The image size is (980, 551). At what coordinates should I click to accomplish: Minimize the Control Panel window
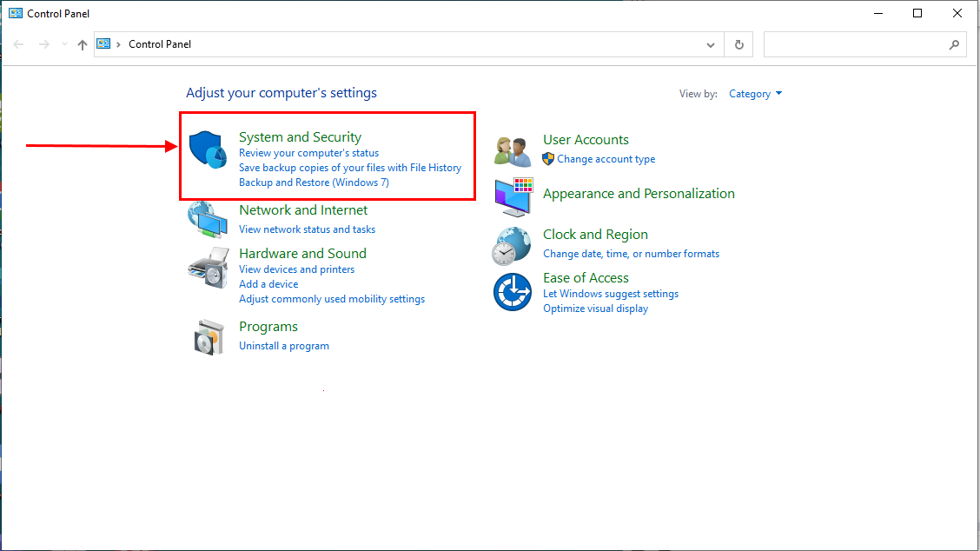point(878,13)
